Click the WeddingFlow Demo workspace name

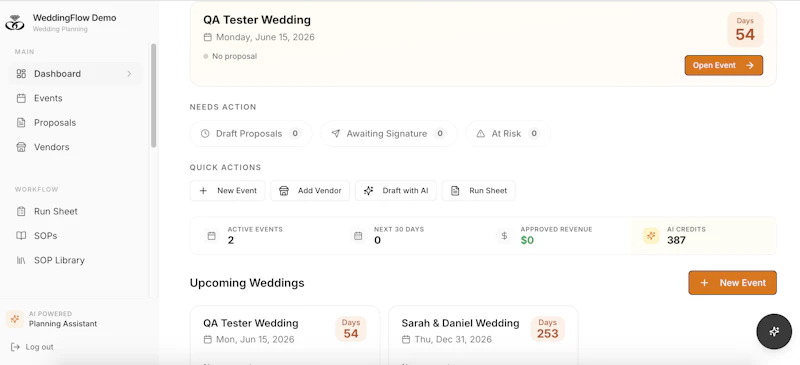tap(74, 18)
